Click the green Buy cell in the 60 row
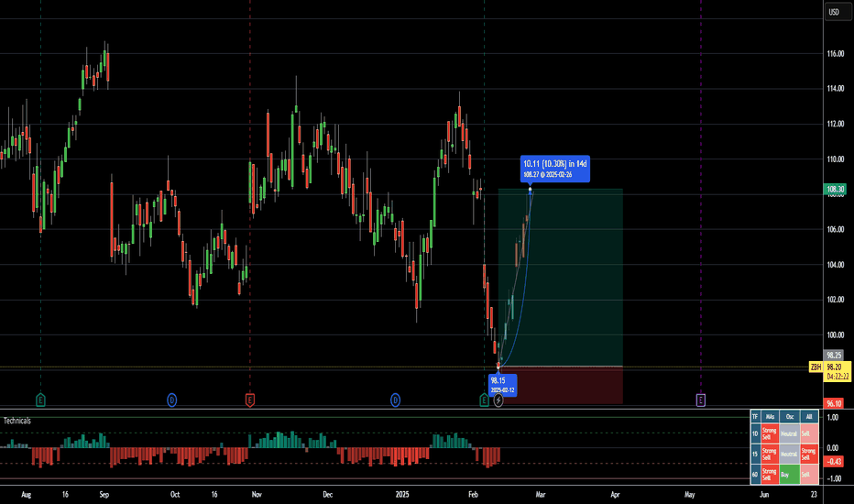The width and height of the screenshot is (854, 504). [789, 474]
